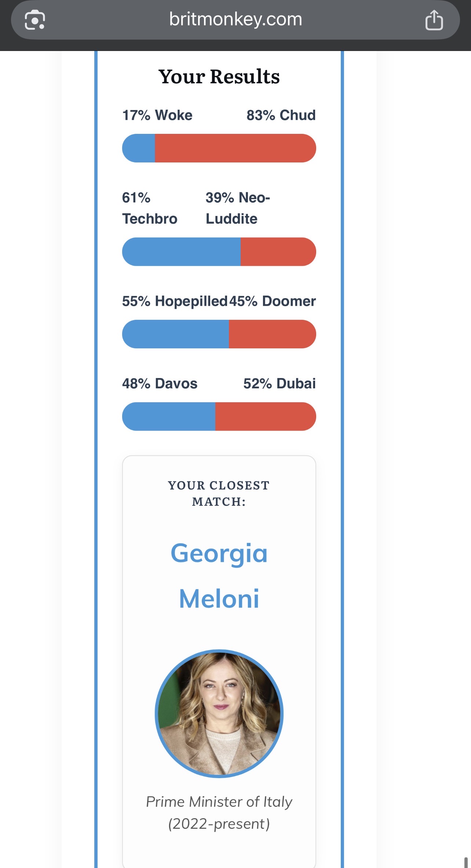Select the 61% Techbro label
The image size is (471, 868).
point(150,208)
